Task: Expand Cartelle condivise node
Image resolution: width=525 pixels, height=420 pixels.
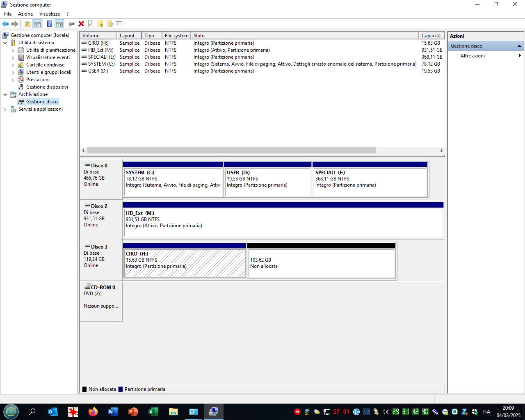Action: coord(13,65)
